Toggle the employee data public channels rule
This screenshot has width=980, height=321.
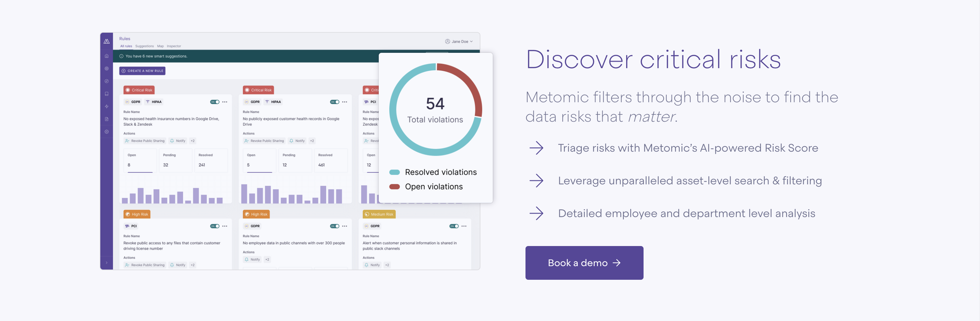pos(334,226)
